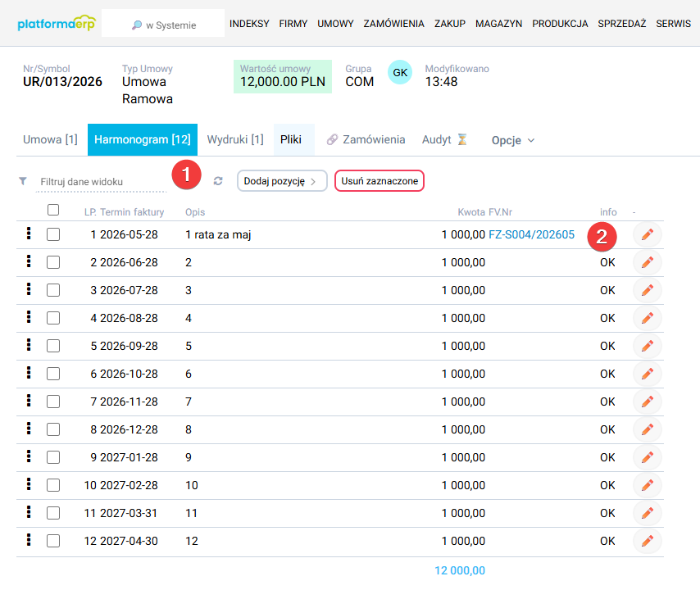Image resolution: width=700 pixels, height=590 pixels.
Task: Focus the 'w Systemie' search field
Action: tap(163, 23)
